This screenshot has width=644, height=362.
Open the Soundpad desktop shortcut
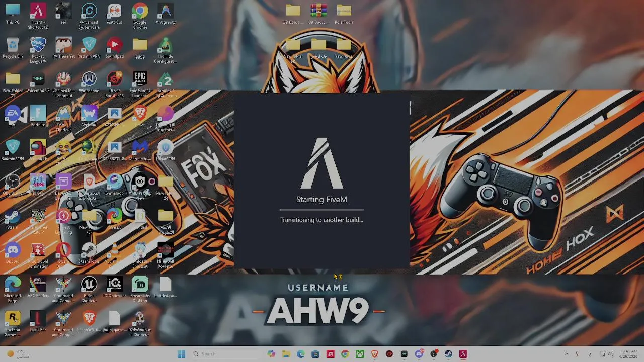(x=115, y=48)
